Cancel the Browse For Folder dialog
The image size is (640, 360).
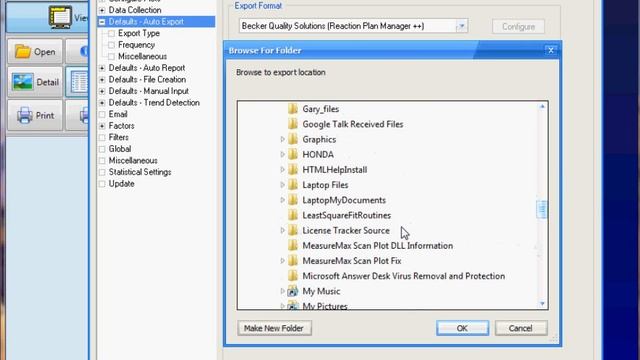pyautogui.click(x=521, y=328)
